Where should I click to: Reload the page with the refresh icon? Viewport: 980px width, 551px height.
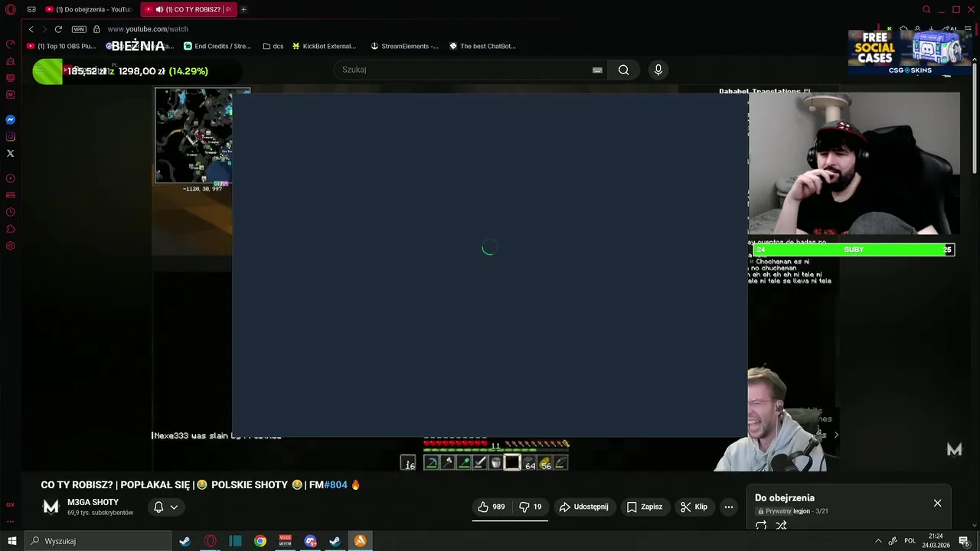58,29
